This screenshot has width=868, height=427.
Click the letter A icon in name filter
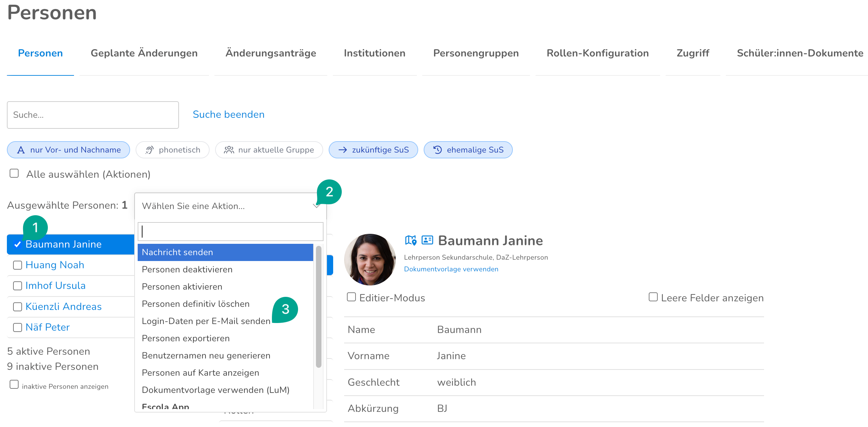pos(21,150)
